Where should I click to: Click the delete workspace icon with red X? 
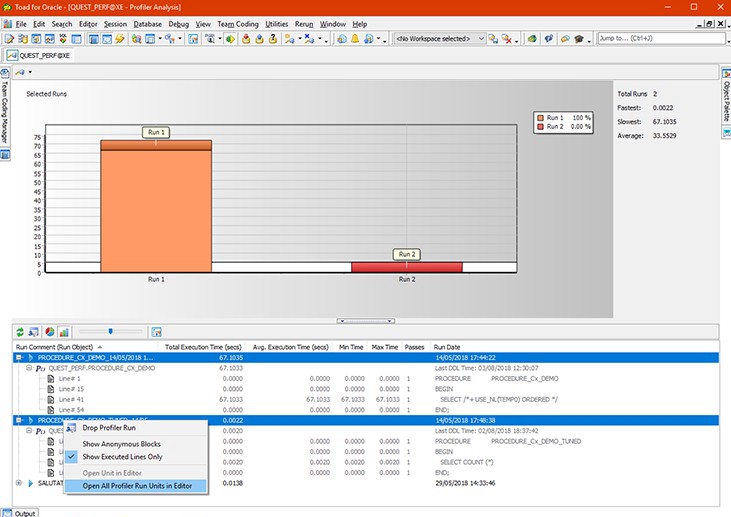tap(507, 39)
